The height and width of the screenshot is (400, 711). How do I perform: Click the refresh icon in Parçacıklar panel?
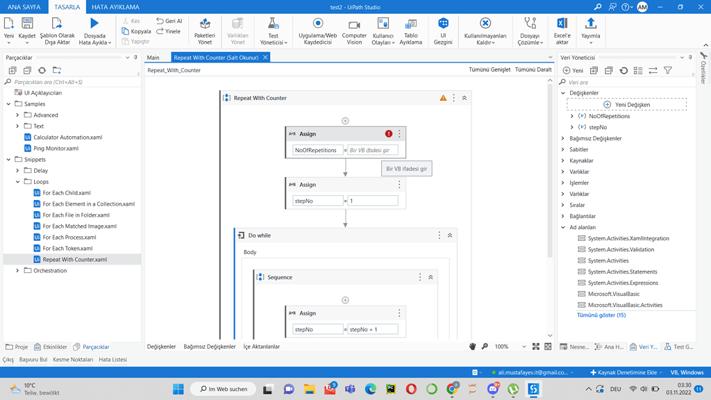tap(42, 70)
